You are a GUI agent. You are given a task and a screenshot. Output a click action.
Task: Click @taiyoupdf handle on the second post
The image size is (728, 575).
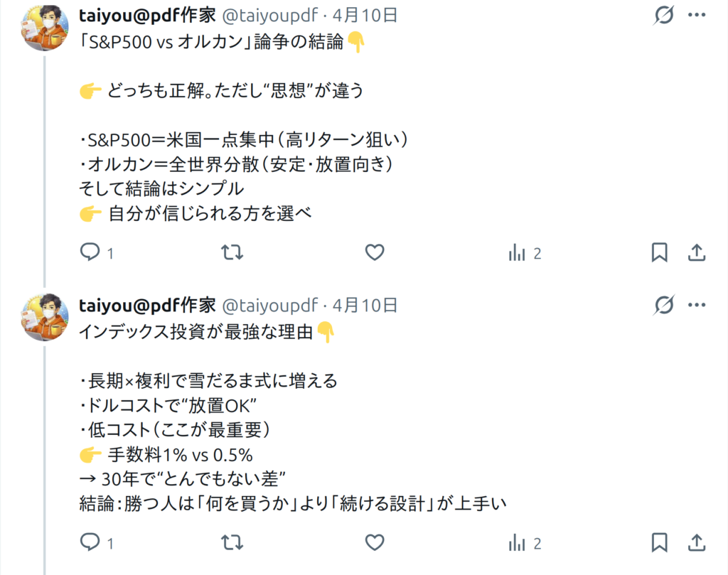(x=271, y=306)
